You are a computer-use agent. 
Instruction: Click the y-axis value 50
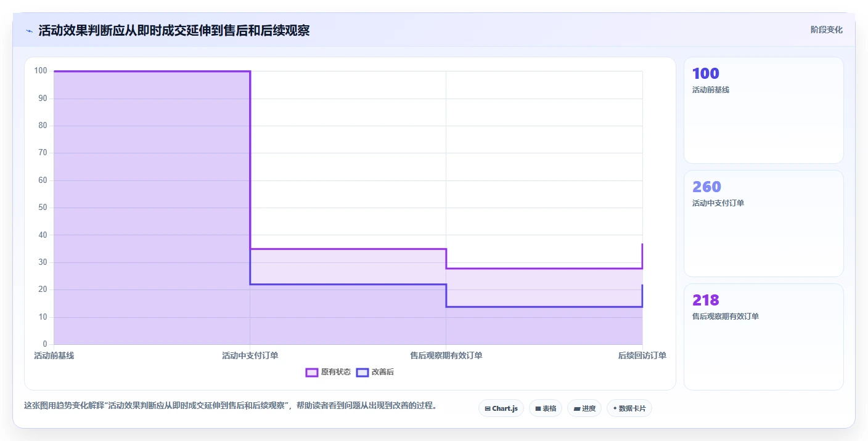43,208
